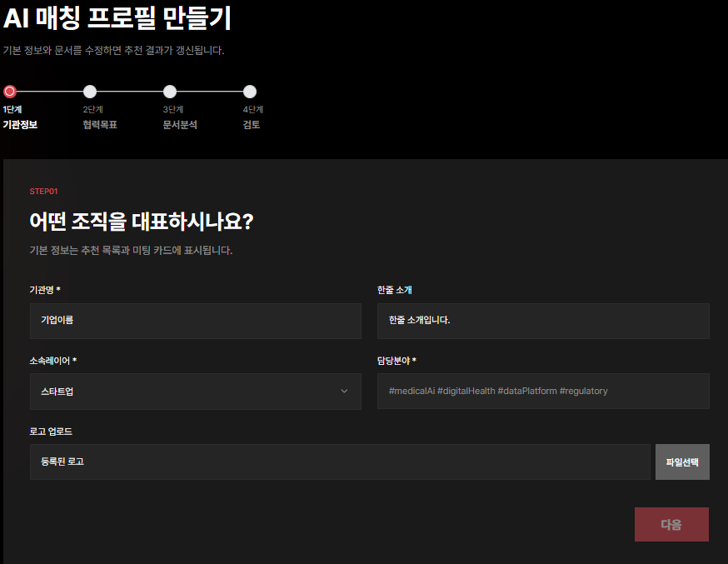Screen dimensions: 728x564
Task: Click the 소속레이어 * label
Action: (x=53, y=361)
